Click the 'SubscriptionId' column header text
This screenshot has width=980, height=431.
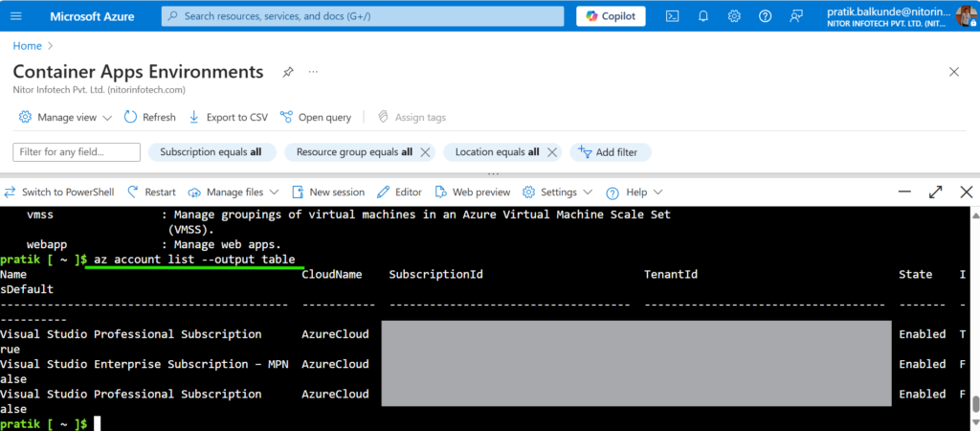click(x=435, y=274)
